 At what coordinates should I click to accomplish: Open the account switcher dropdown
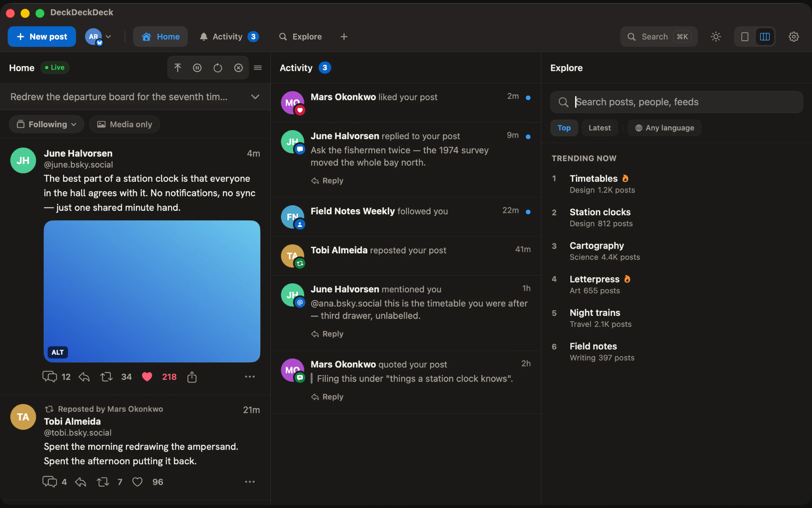pos(98,37)
